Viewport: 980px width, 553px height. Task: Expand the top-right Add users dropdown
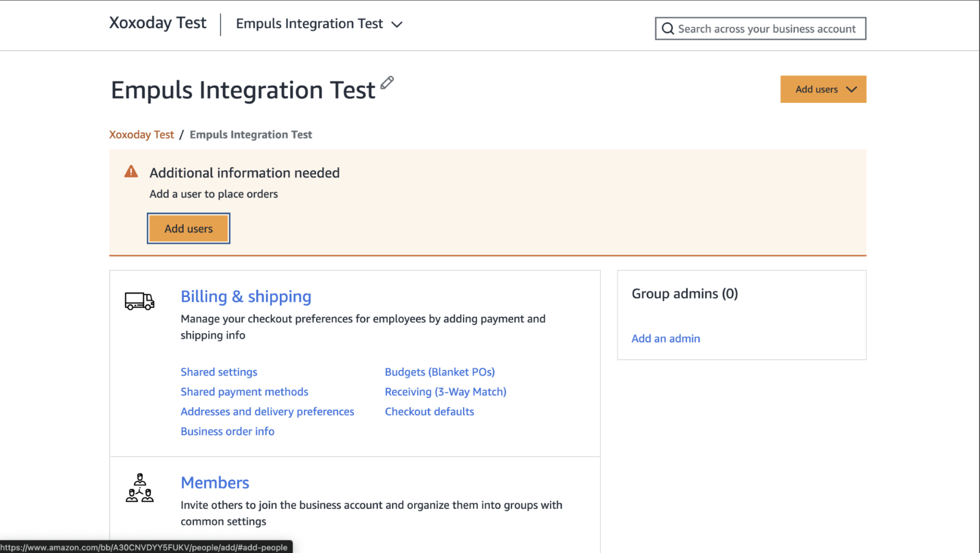823,89
